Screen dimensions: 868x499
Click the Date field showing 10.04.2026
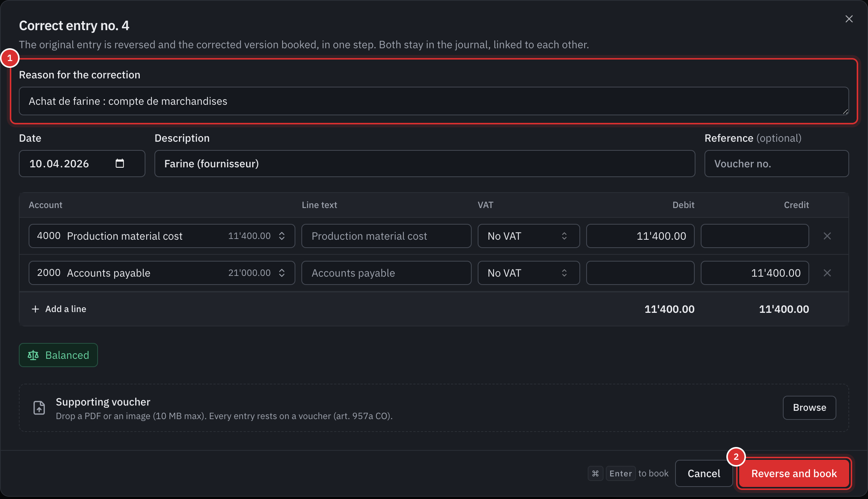[82, 164]
